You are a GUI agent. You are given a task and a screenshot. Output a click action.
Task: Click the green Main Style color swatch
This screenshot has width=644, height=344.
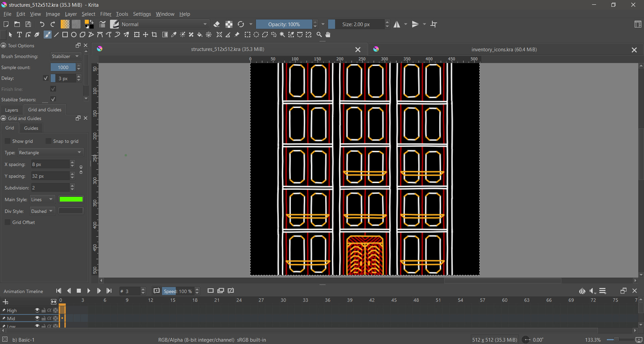click(71, 199)
